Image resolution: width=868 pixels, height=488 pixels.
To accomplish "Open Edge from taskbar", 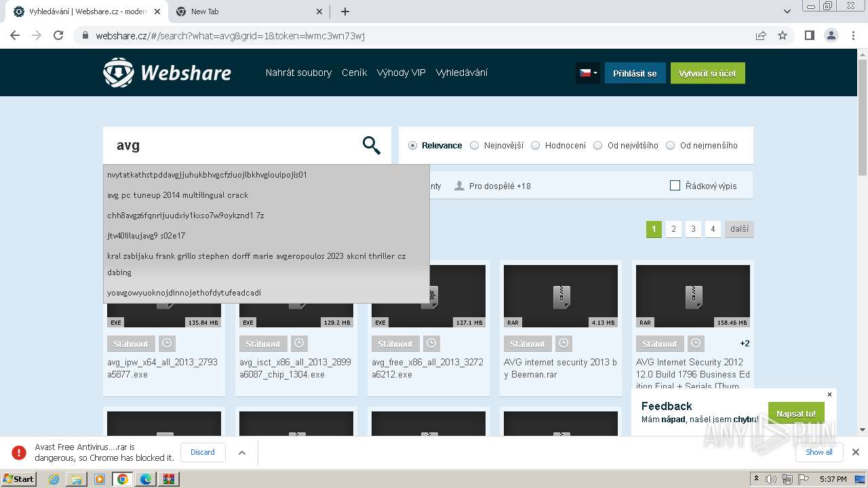I will (x=146, y=479).
